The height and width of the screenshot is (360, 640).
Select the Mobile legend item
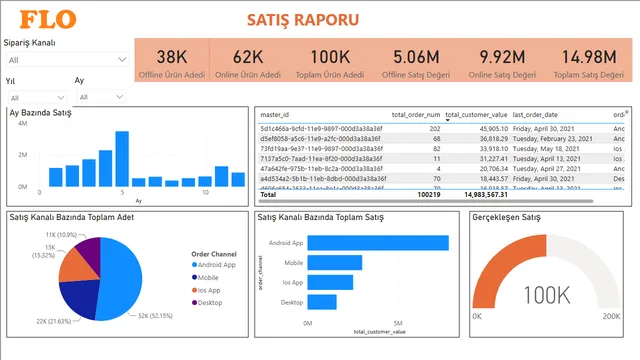205,278
